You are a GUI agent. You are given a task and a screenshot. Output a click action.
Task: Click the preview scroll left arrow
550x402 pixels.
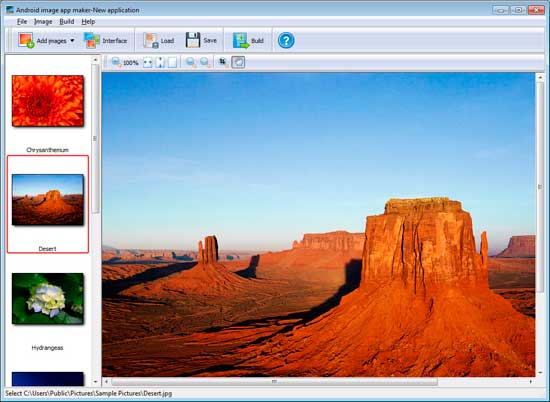(x=107, y=381)
